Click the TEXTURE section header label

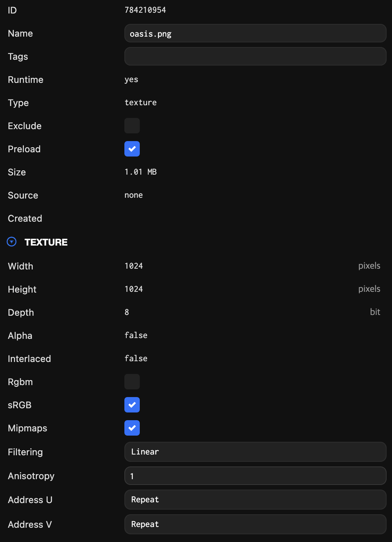[x=46, y=242]
